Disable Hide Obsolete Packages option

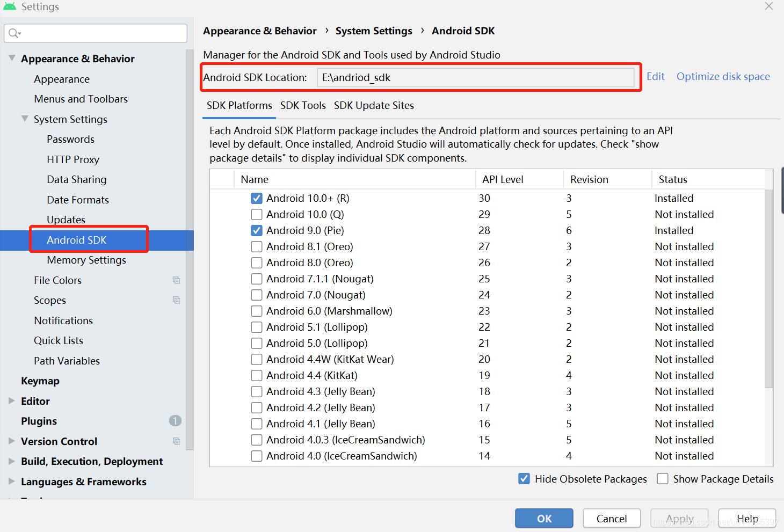click(x=524, y=479)
